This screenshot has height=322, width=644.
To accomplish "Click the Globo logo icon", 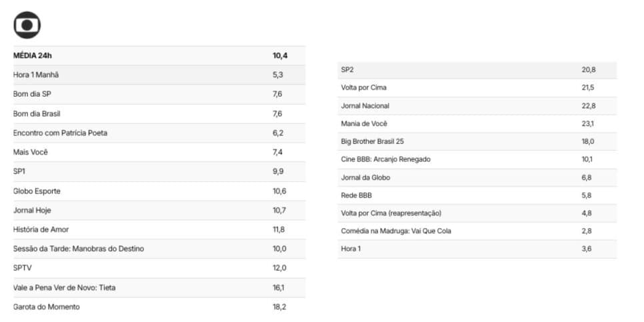I will click(27, 25).
